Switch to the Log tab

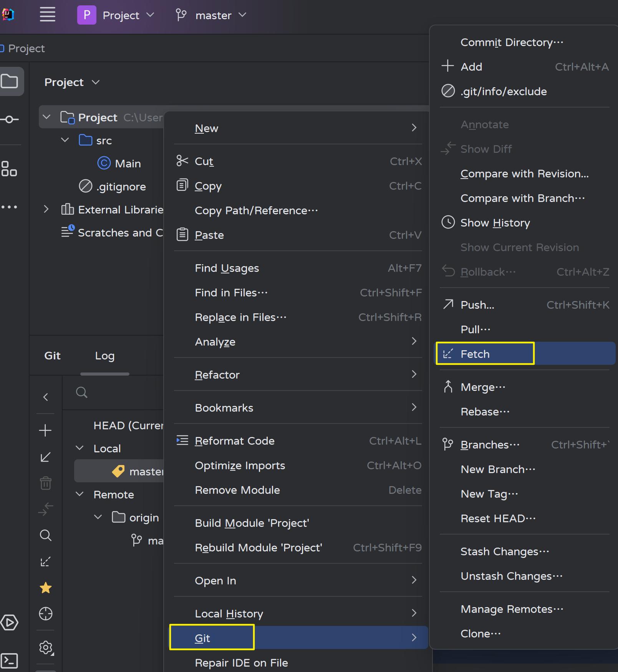click(104, 356)
